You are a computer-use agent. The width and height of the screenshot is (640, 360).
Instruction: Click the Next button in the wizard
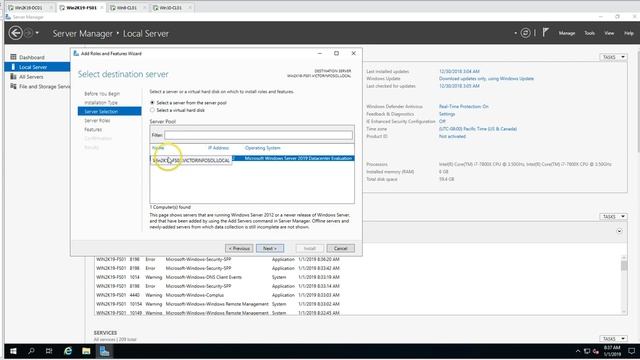tap(270, 248)
